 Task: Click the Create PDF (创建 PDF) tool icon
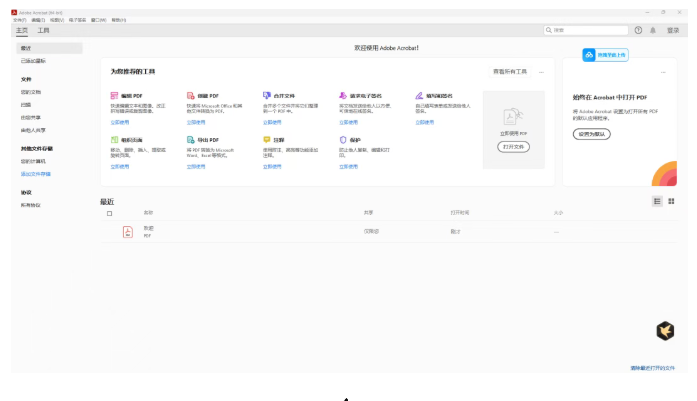coord(190,96)
